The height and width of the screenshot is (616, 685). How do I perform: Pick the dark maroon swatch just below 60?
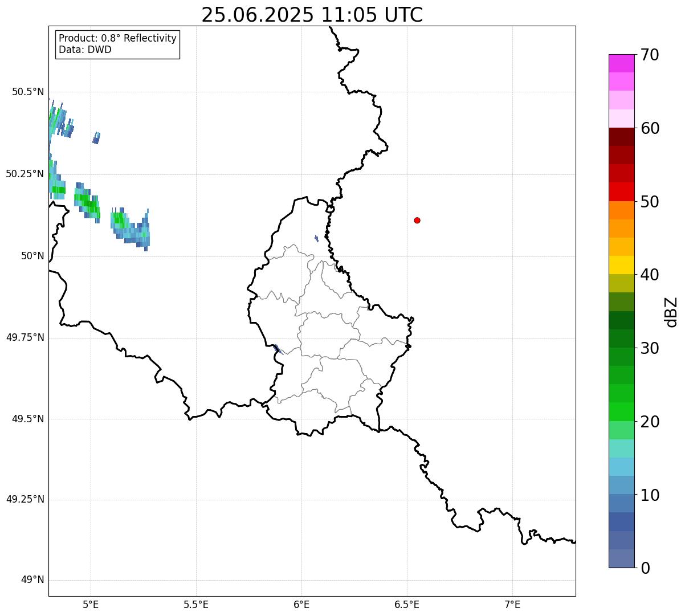point(622,137)
